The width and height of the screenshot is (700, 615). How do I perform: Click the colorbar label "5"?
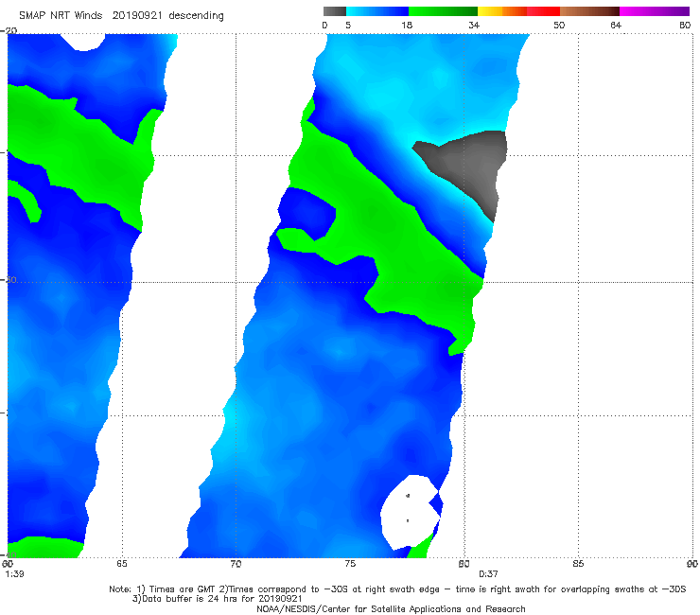[348, 26]
